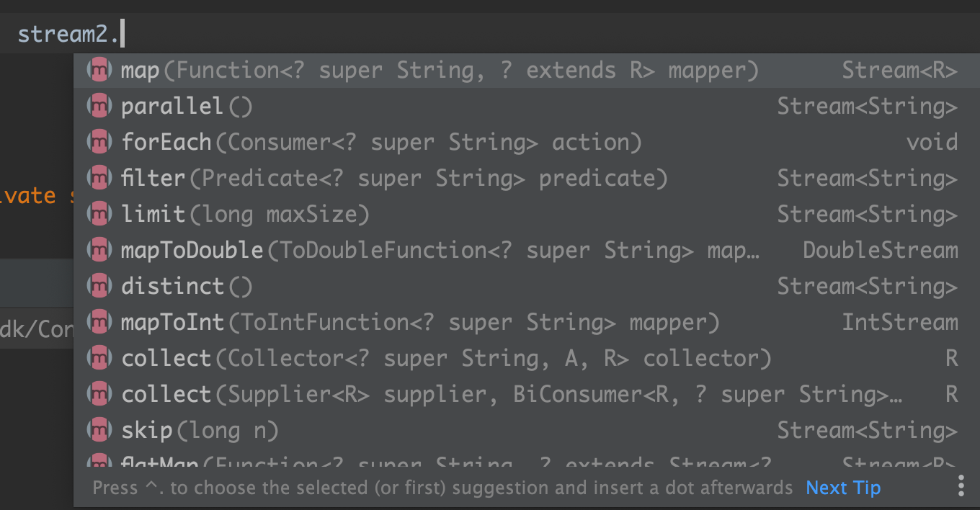Click the Next Tip link
Viewport: 980px width, 510px height.
[843, 488]
